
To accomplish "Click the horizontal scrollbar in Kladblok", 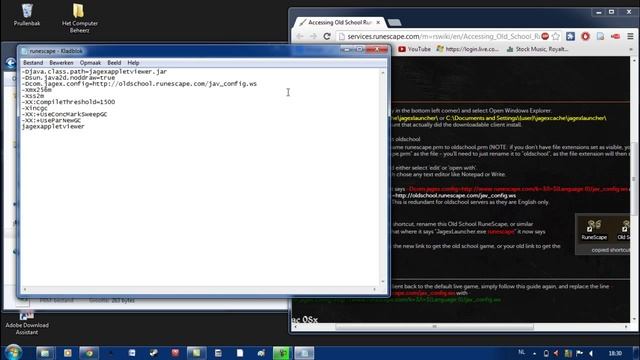I will pyautogui.click(x=200, y=289).
